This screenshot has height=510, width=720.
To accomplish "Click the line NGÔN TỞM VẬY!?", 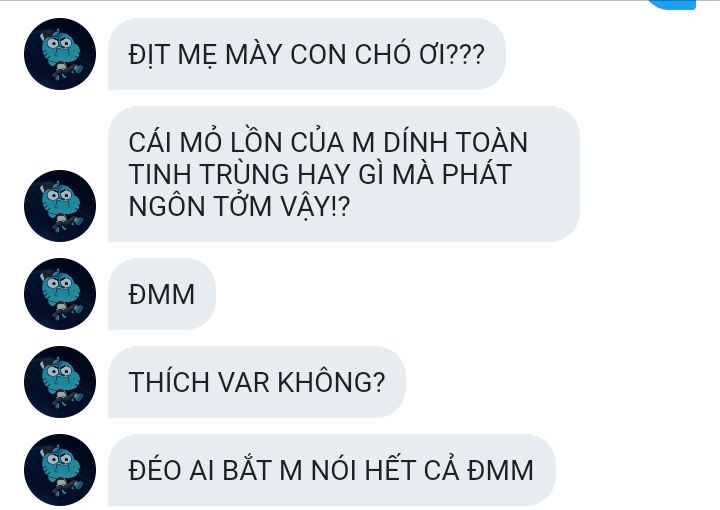I will click(x=239, y=207).
